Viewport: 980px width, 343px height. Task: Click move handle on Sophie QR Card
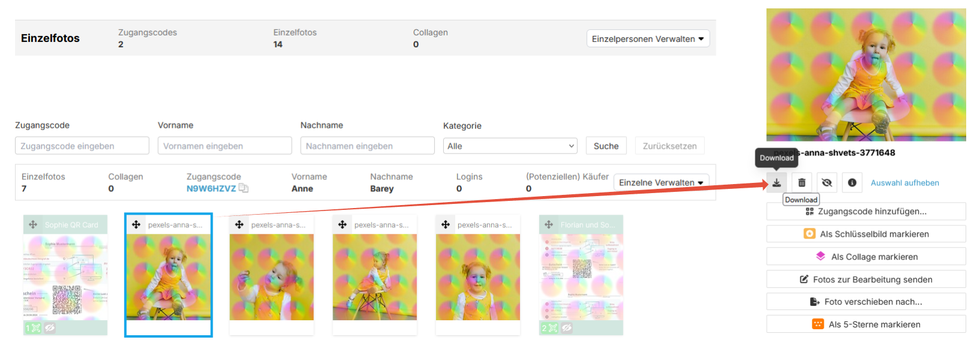pyautogui.click(x=33, y=225)
